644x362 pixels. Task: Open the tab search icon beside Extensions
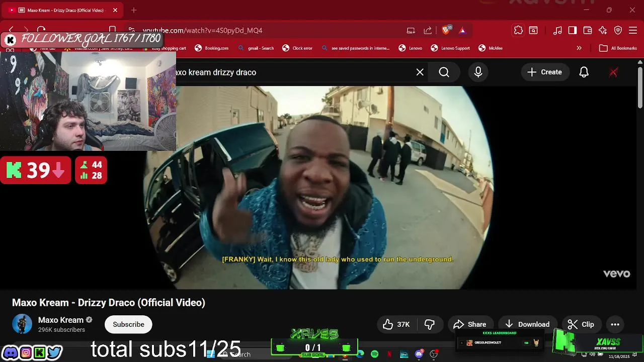[533, 30]
